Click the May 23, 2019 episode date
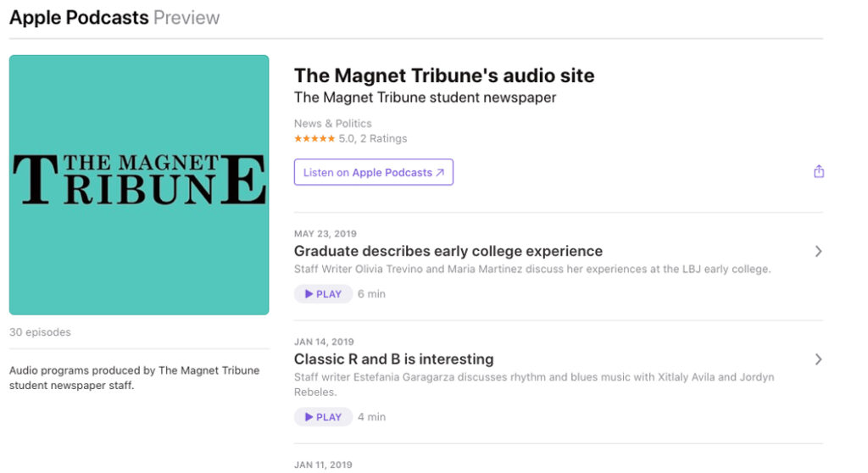Image resolution: width=868 pixels, height=473 pixels. pos(325,234)
